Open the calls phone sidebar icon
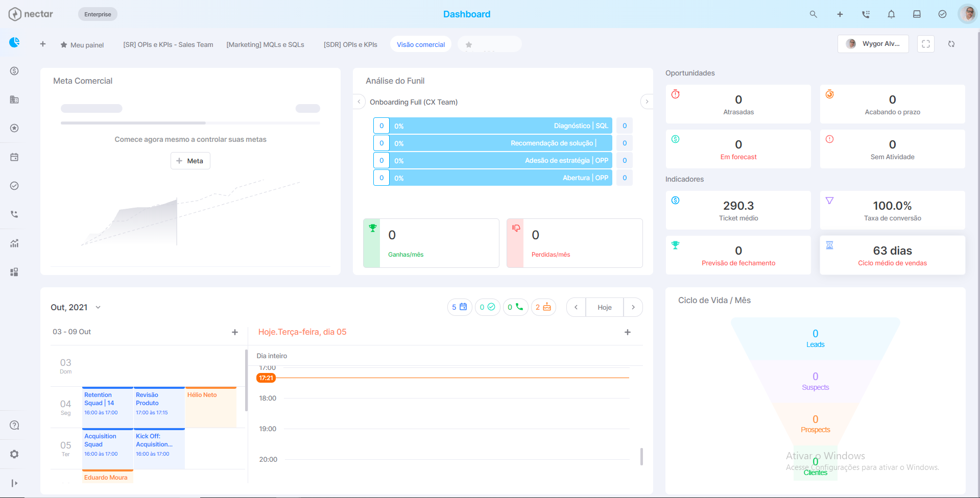 tap(14, 214)
